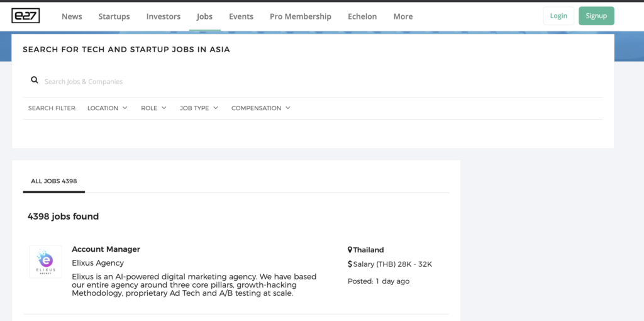This screenshot has height=321, width=644.
Task: Open the Echelon page
Action: tap(362, 16)
